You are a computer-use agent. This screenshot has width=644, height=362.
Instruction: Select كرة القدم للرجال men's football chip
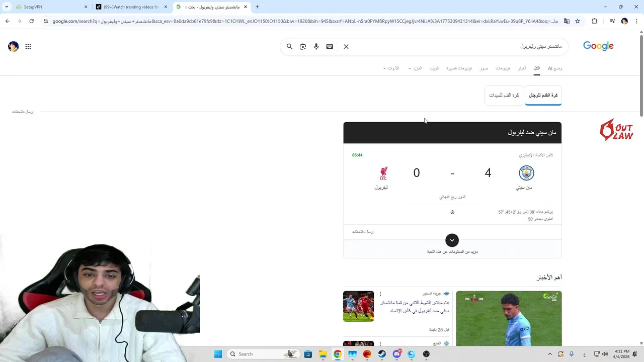[x=543, y=95]
